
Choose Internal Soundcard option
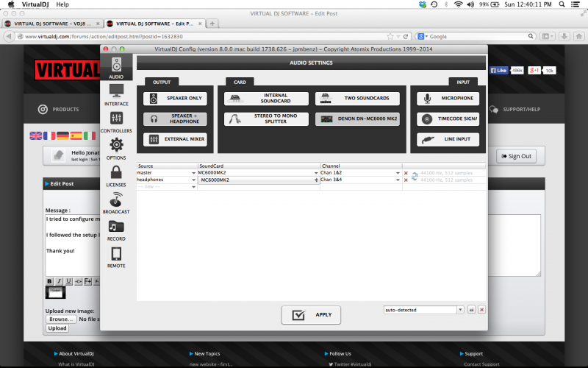(x=265, y=98)
